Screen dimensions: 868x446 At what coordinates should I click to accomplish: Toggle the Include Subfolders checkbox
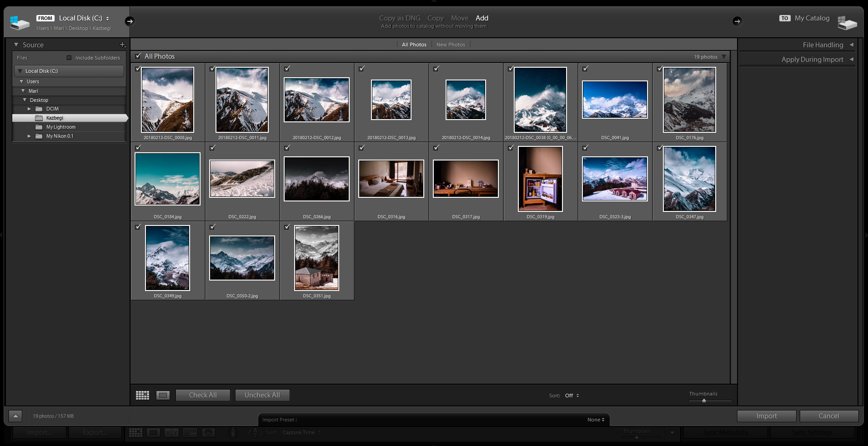69,58
